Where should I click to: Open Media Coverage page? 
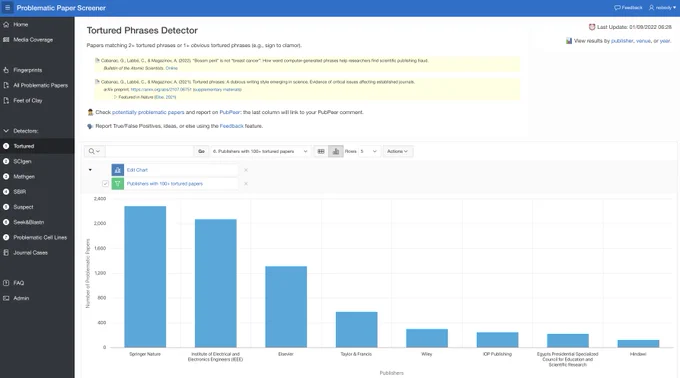point(33,40)
